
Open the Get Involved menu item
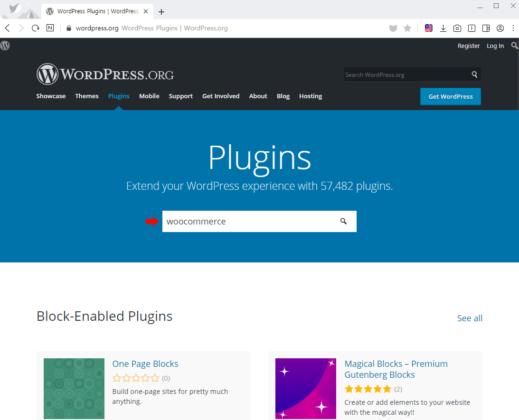click(221, 96)
